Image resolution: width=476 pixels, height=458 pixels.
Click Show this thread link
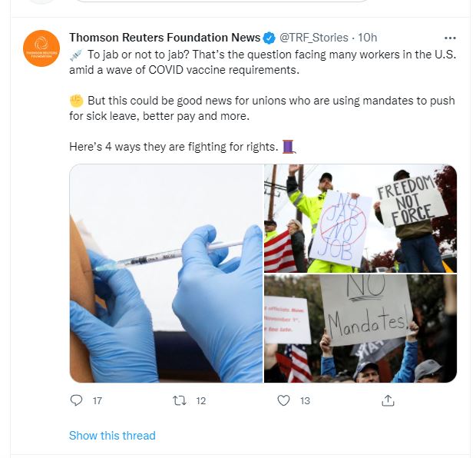coord(112,435)
